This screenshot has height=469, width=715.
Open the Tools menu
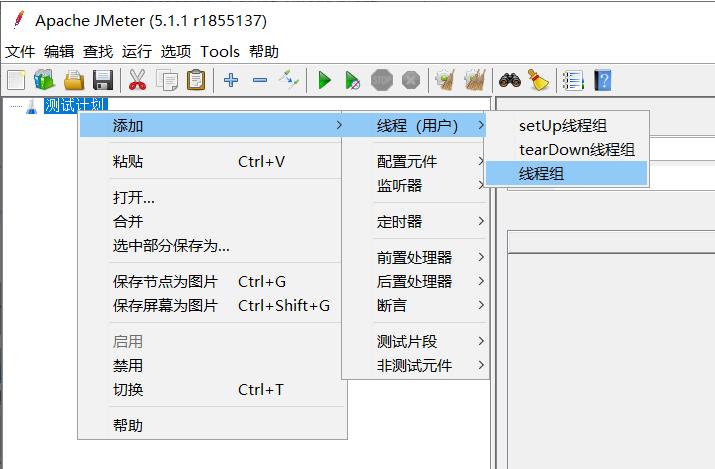(x=220, y=52)
